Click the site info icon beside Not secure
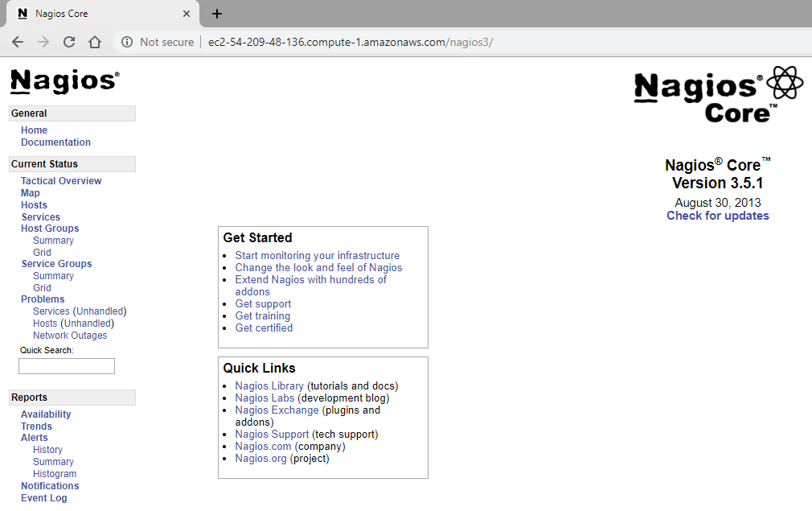Image resolution: width=812 pixels, height=511 pixels. click(x=127, y=42)
